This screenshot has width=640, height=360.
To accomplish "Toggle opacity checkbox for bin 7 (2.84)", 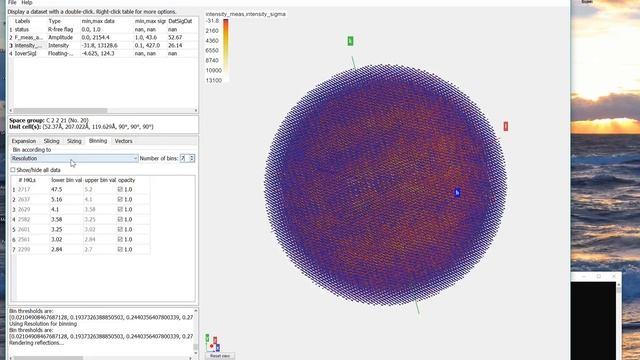I will [x=120, y=249].
